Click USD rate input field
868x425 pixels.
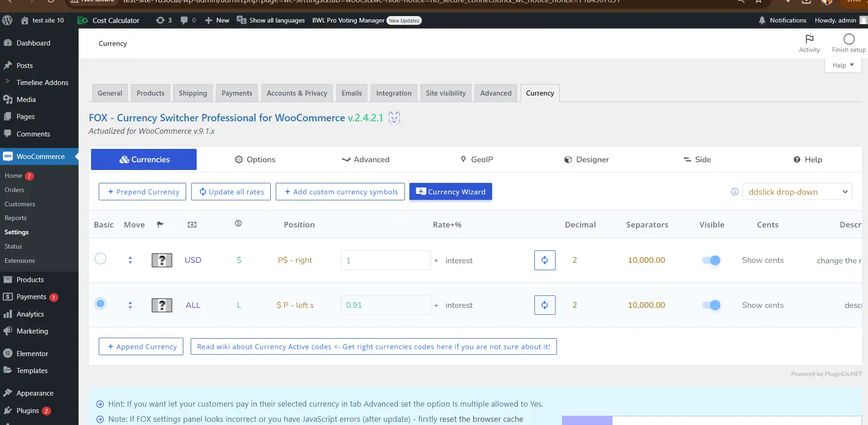tap(386, 260)
